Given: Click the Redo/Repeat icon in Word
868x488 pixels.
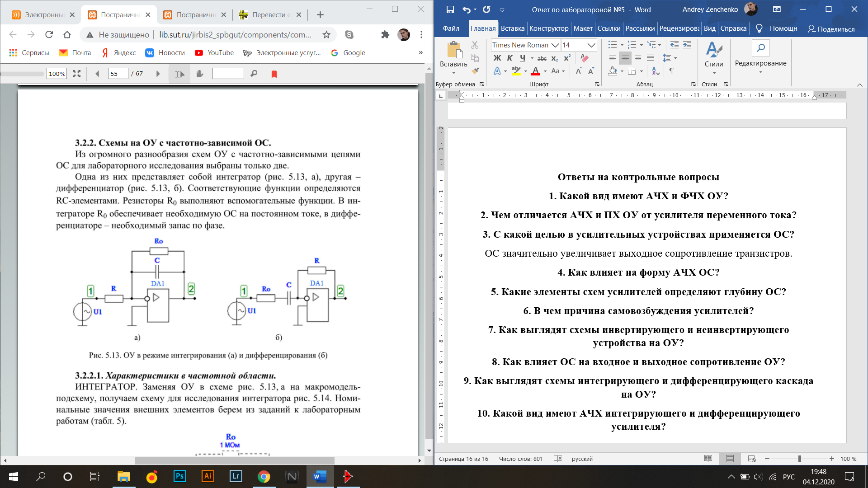Looking at the screenshot, I should pos(486,9).
